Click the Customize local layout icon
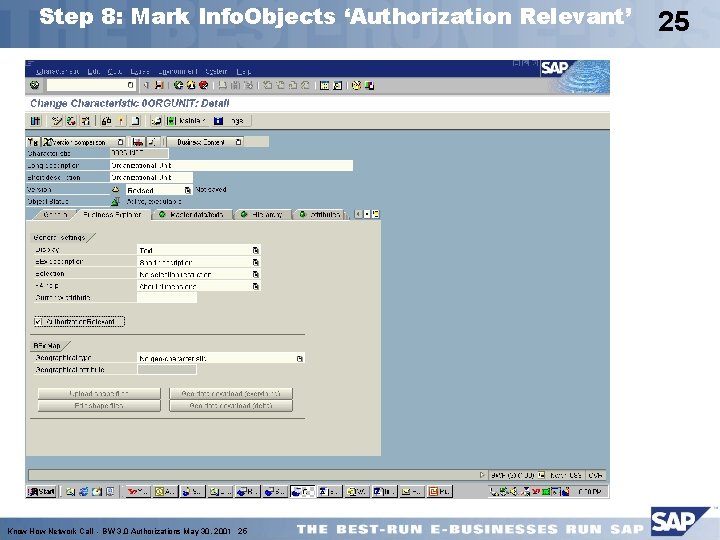This screenshot has height=540, width=720. (369, 85)
